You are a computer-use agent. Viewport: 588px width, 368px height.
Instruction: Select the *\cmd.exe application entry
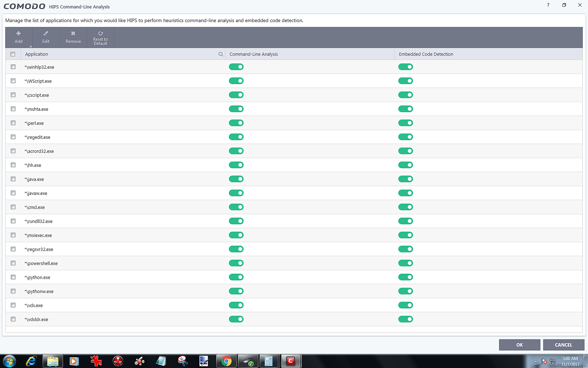[x=35, y=207]
